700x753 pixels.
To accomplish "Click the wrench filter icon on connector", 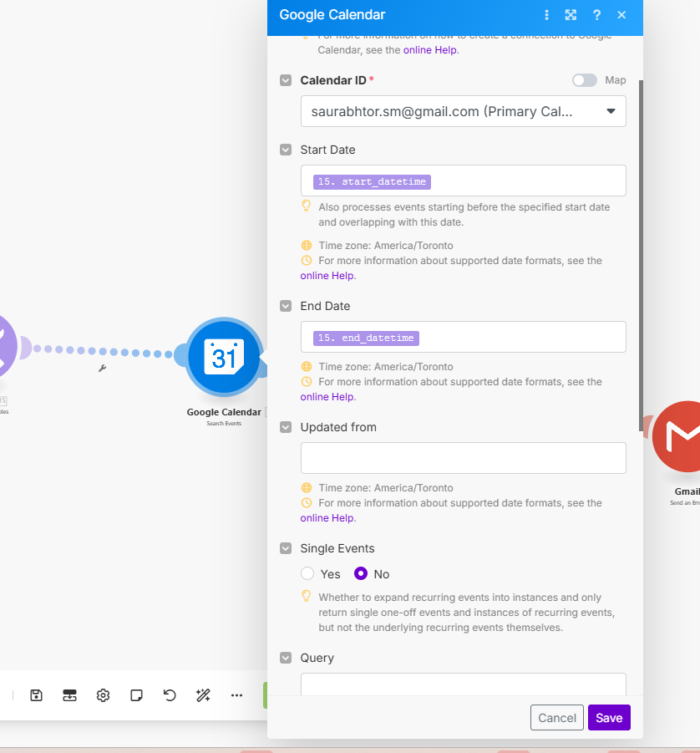I will [x=102, y=369].
